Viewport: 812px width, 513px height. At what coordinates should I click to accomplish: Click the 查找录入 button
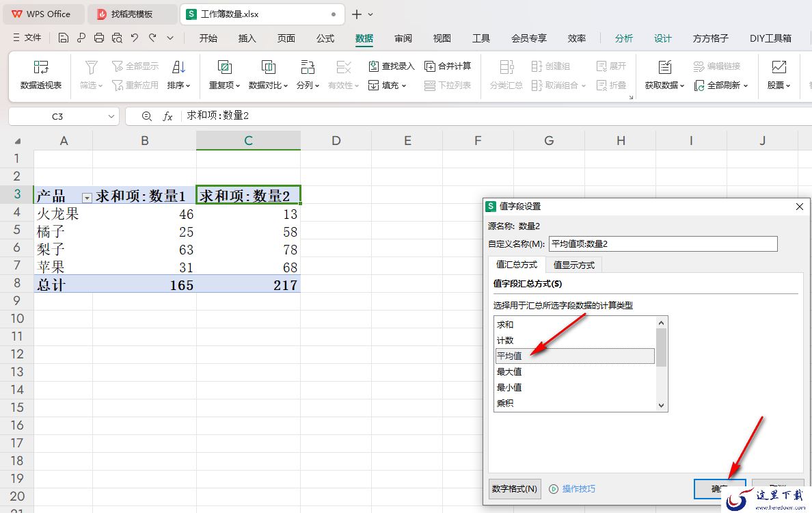click(x=392, y=66)
